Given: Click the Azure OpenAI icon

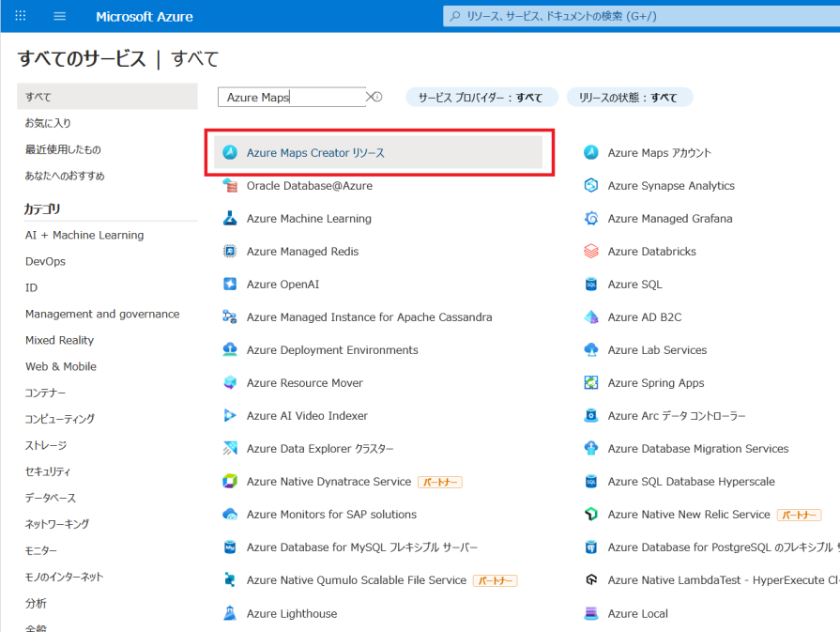Looking at the screenshot, I should 230,284.
